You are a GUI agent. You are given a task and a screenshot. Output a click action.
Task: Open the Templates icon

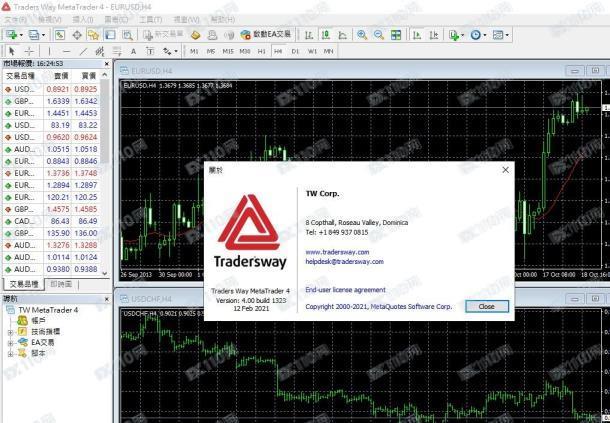[x=498, y=35]
